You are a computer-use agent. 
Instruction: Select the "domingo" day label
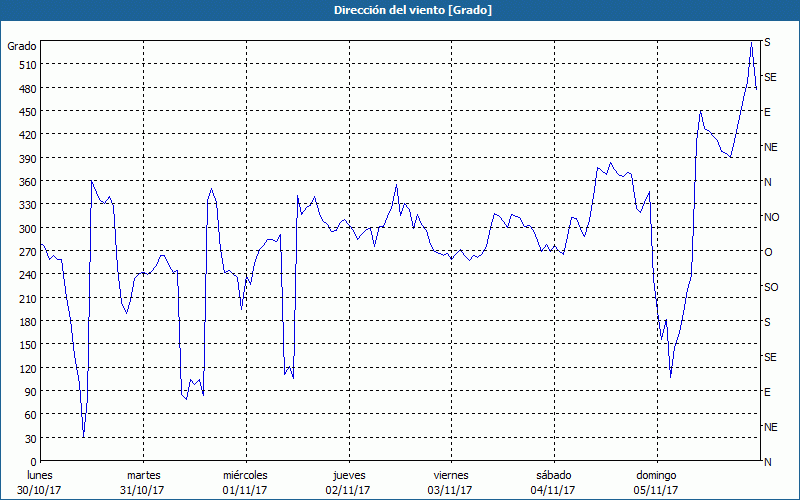click(656, 475)
